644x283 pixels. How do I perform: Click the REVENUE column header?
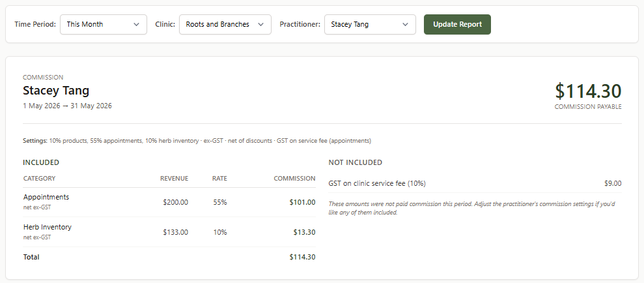tap(174, 179)
